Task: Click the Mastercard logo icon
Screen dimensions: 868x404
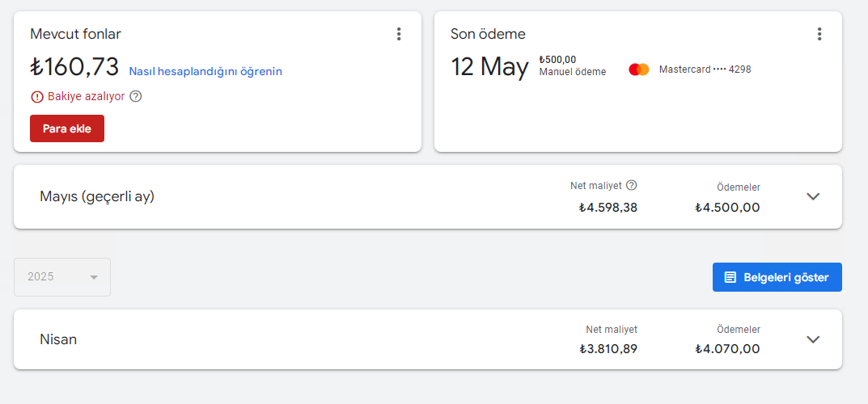Action: [x=639, y=69]
